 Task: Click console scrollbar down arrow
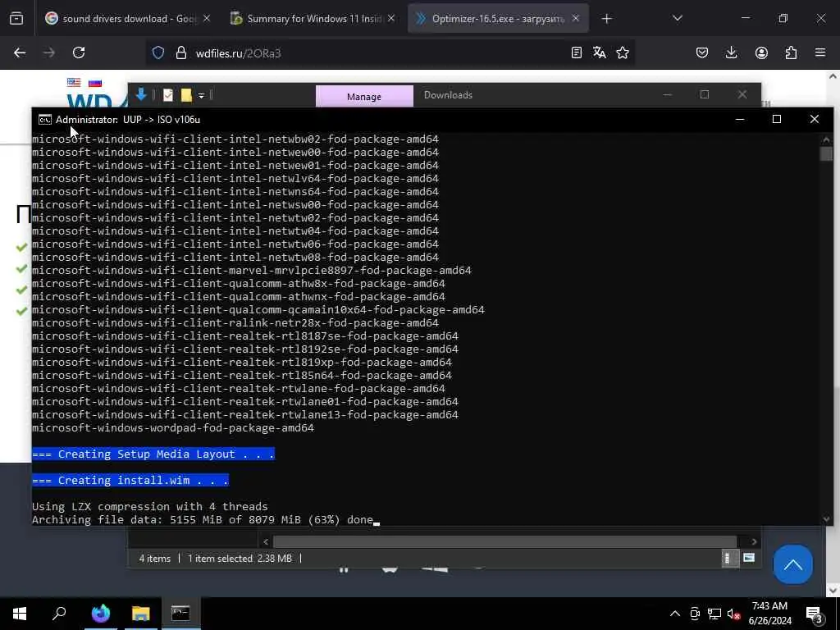click(825, 518)
